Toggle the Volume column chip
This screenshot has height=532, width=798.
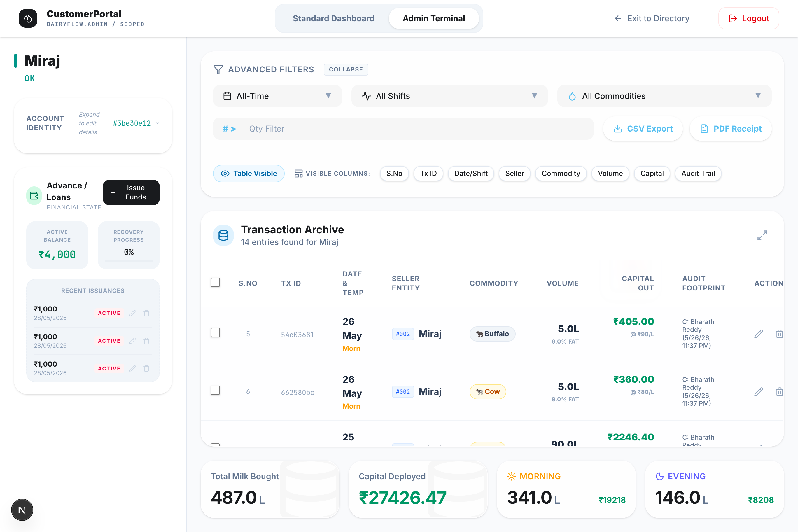[x=610, y=173]
